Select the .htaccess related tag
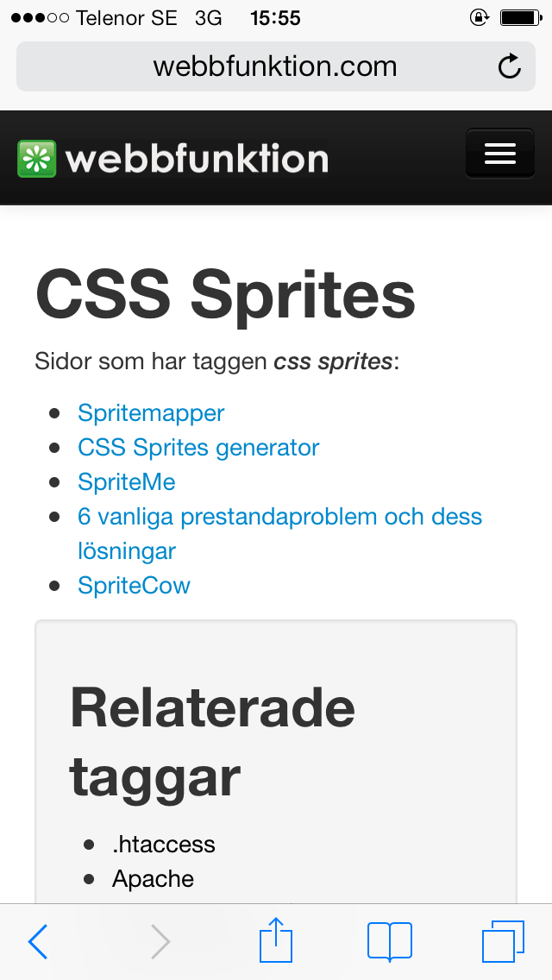This screenshot has height=980, width=552. 164,844
